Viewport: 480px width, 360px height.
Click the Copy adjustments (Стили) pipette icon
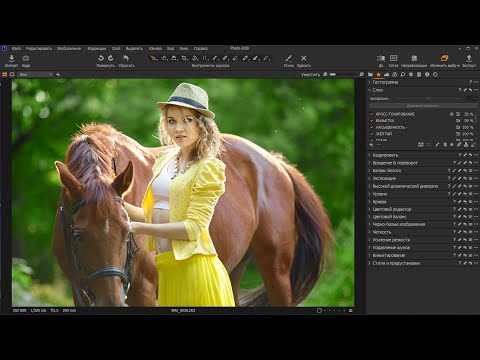pos(288,58)
